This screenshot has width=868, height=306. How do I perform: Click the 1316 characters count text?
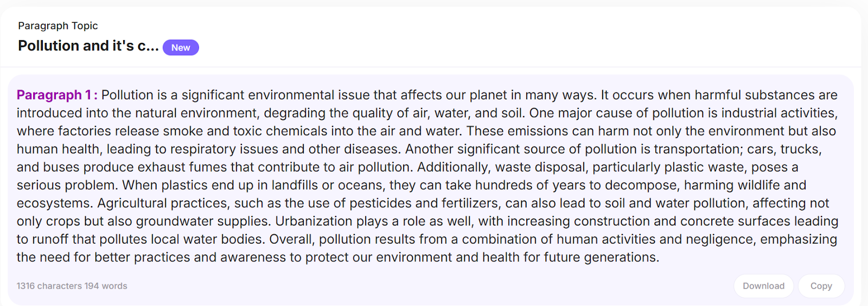pyautogui.click(x=49, y=286)
